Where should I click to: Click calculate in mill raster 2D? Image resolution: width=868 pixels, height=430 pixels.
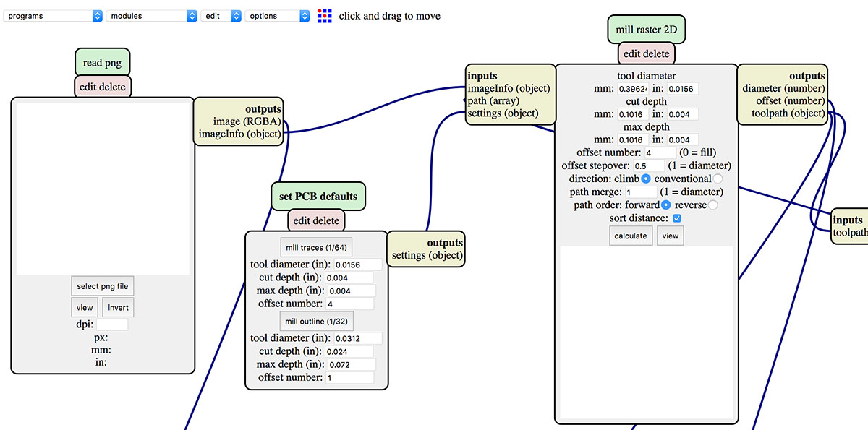[630, 235]
